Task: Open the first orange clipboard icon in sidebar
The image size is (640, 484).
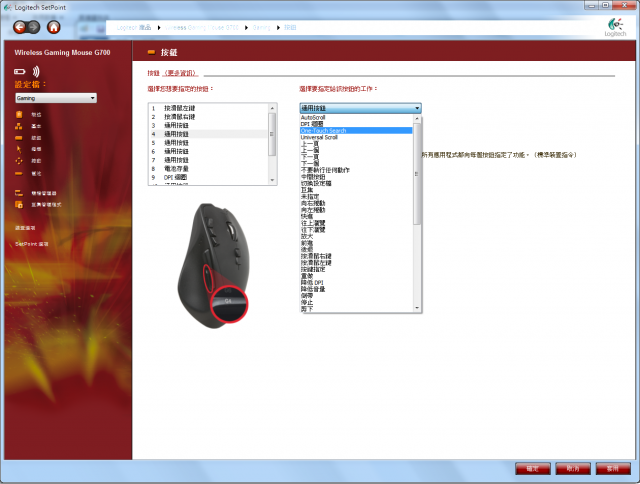Action: (x=19, y=114)
